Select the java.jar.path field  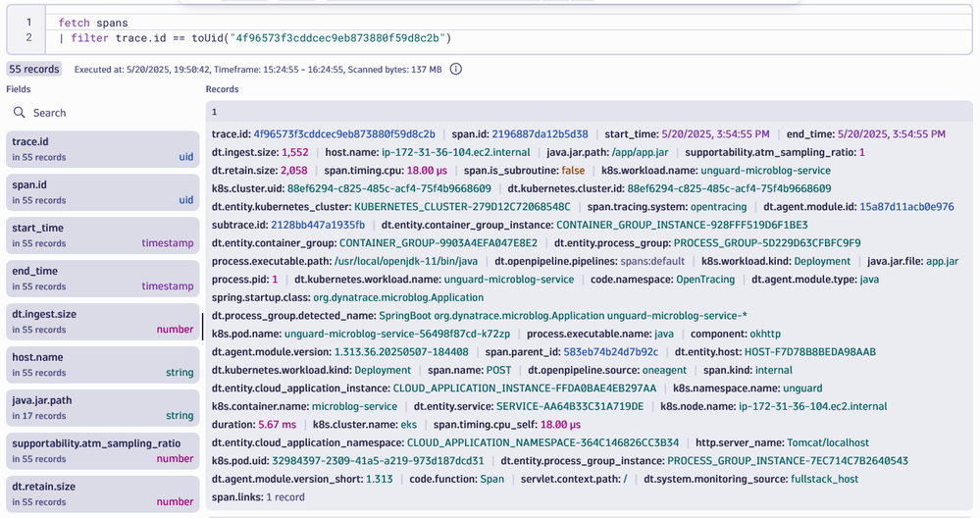pyautogui.click(x=102, y=408)
